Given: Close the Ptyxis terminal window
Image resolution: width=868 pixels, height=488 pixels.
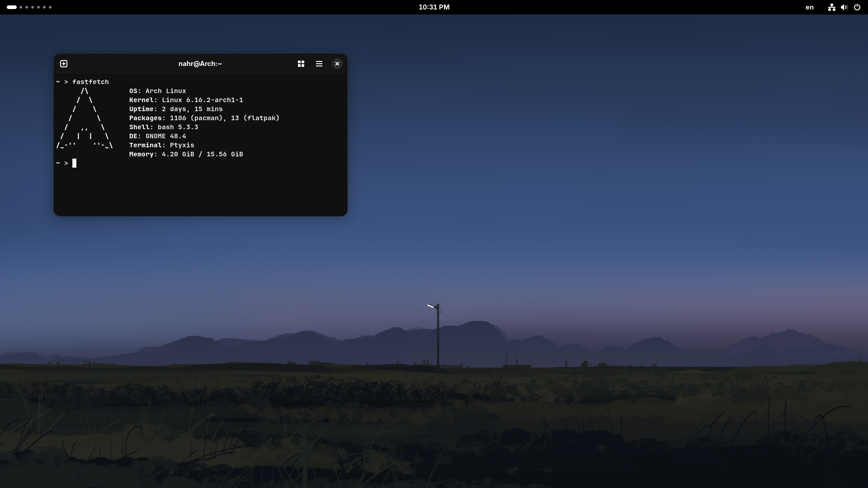Looking at the screenshot, I should tap(337, 64).
